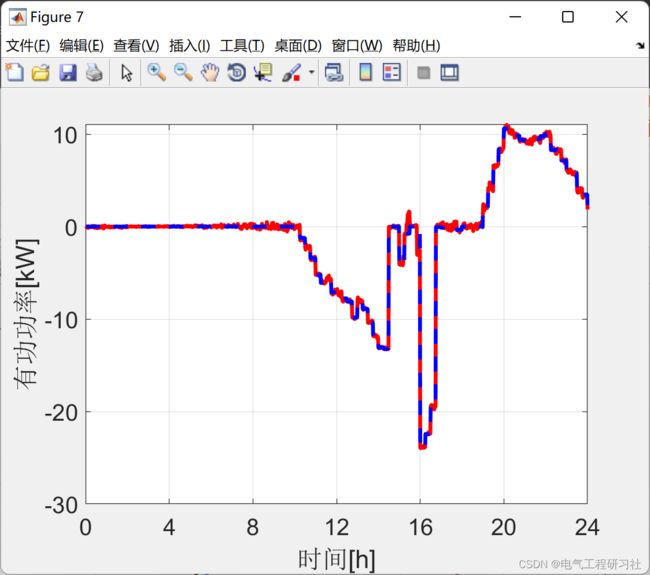
Task: Click the curve's peak near hour 20
Action: [x=506, y=126]
